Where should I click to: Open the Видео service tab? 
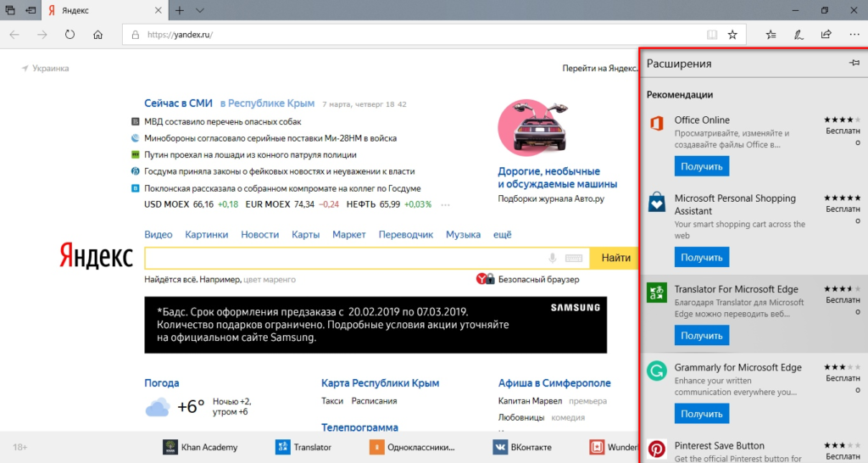pyautogui.click(x=159, y=234)
